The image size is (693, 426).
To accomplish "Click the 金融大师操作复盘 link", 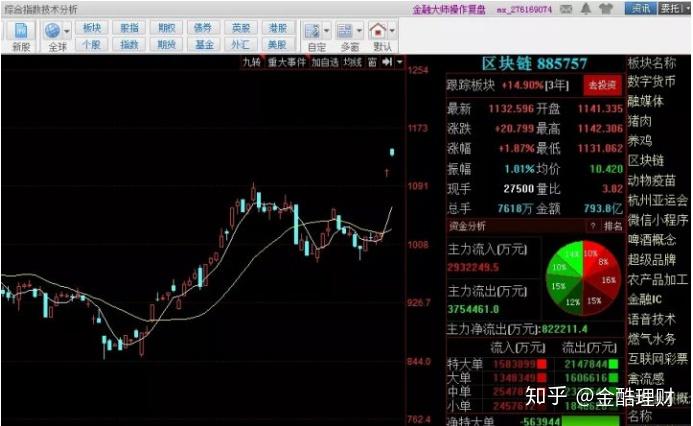I will [x=449, y=9].
